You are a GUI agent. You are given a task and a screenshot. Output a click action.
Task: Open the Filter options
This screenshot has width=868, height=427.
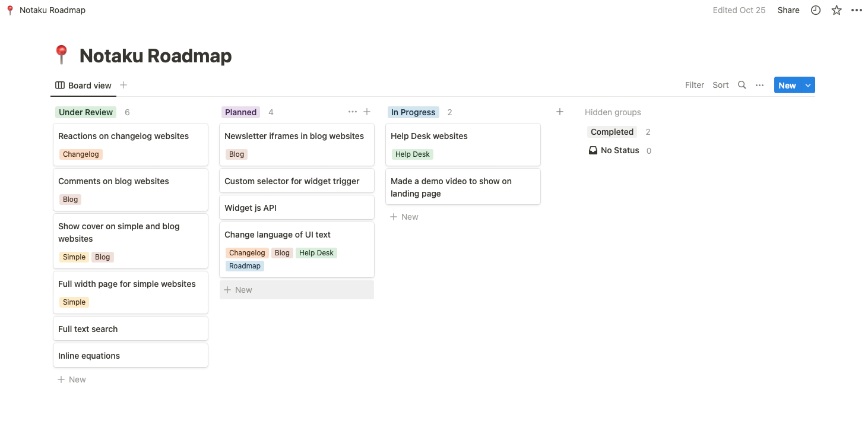(694, 85)
